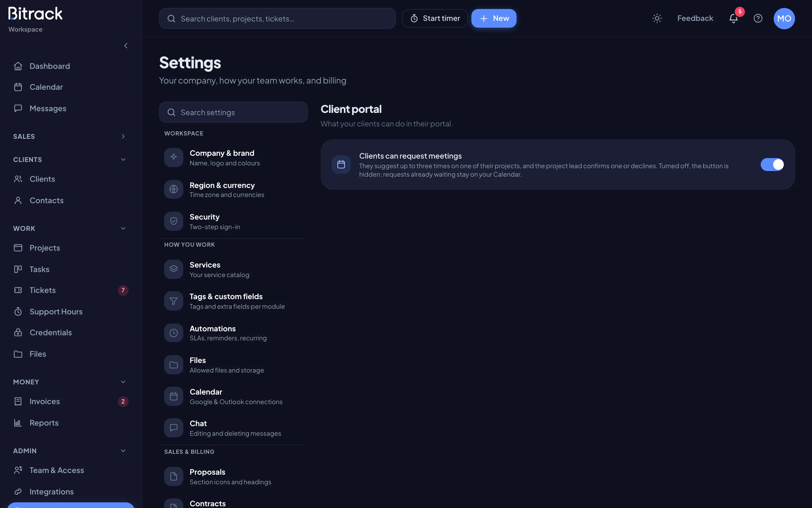Click the New button
This screenshot has height=508, width=812.
tap(494, 18)
